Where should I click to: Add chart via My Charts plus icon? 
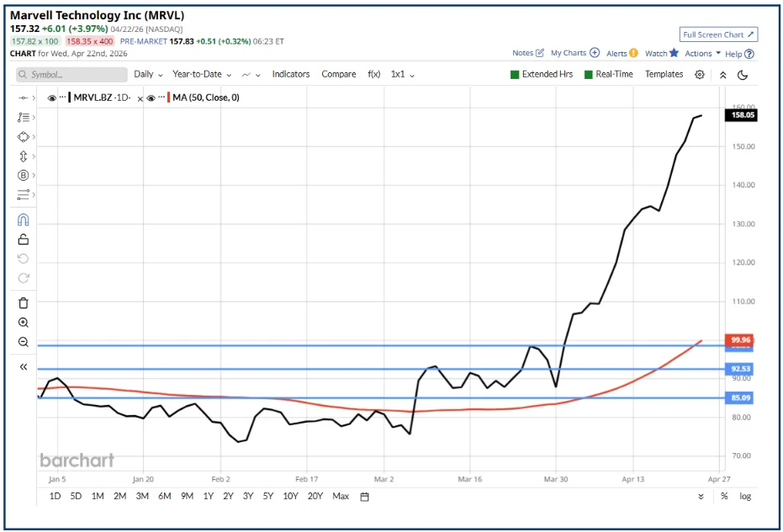click(595, 52)
